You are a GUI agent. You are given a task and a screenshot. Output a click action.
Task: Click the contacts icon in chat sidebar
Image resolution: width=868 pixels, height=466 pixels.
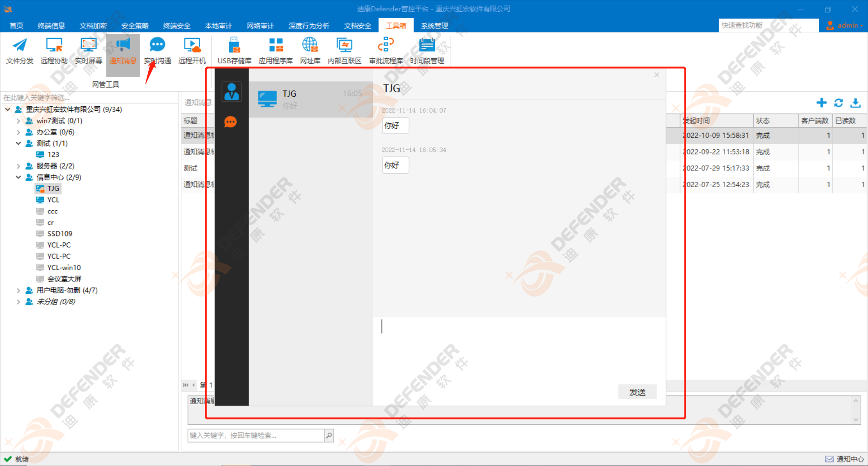click(x=231, y=92)
